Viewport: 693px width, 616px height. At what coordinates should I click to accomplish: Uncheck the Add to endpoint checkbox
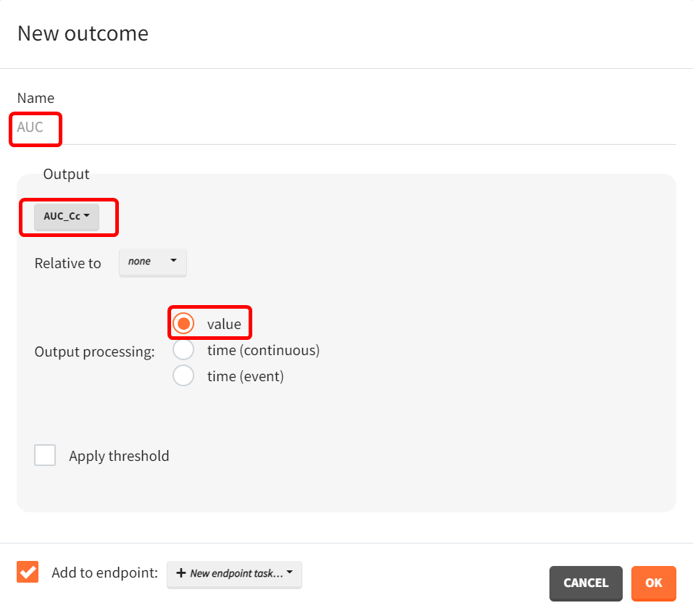[x=28, y=573]
